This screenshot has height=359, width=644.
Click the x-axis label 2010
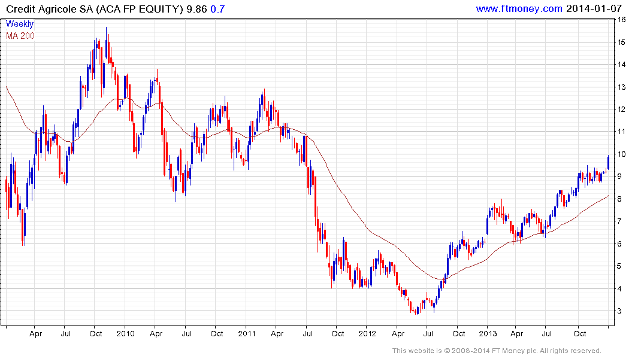click(x=125, y=333)
